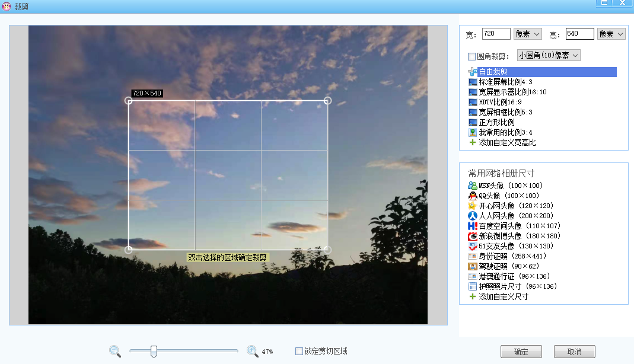Click the zoom slider handle

point(154,351)
